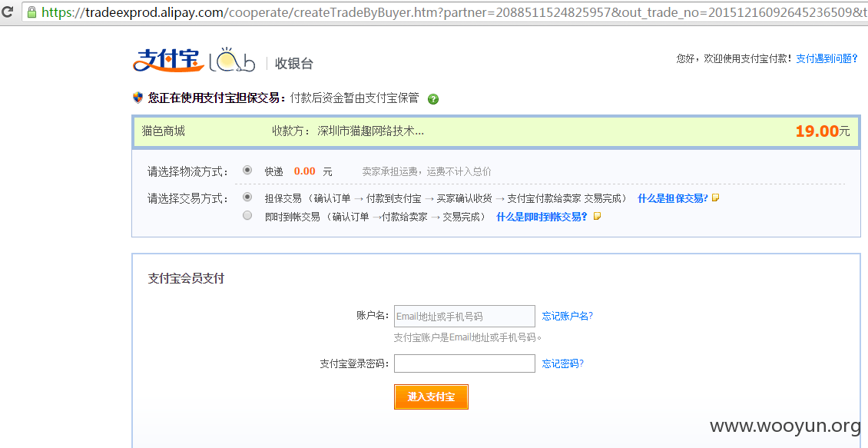Image resolution: width=868 pixels, height=448 pixels.
Task: Reload the page with the browser refresh icon
Action: 7,11
